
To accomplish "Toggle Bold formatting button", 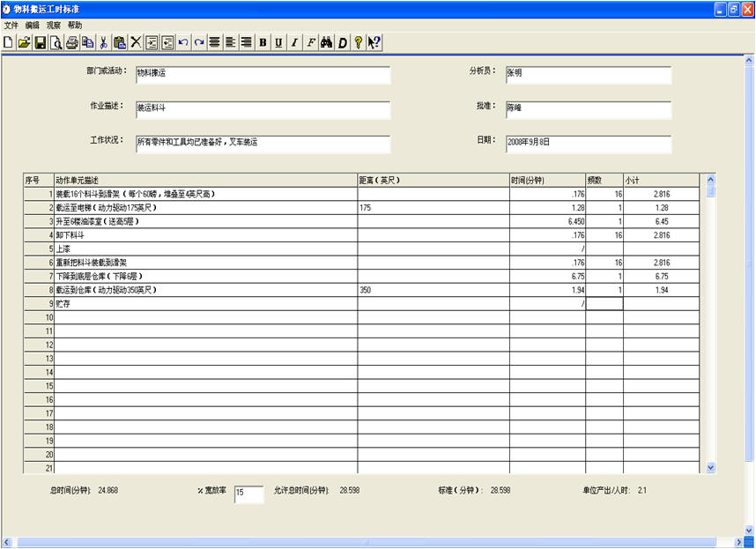I will coord(263,41).
